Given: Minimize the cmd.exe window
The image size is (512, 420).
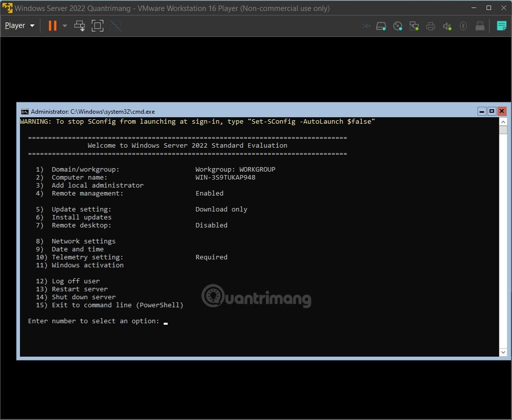Looking at the screenshot, I should pyautogui.click(x=482, y=111).
